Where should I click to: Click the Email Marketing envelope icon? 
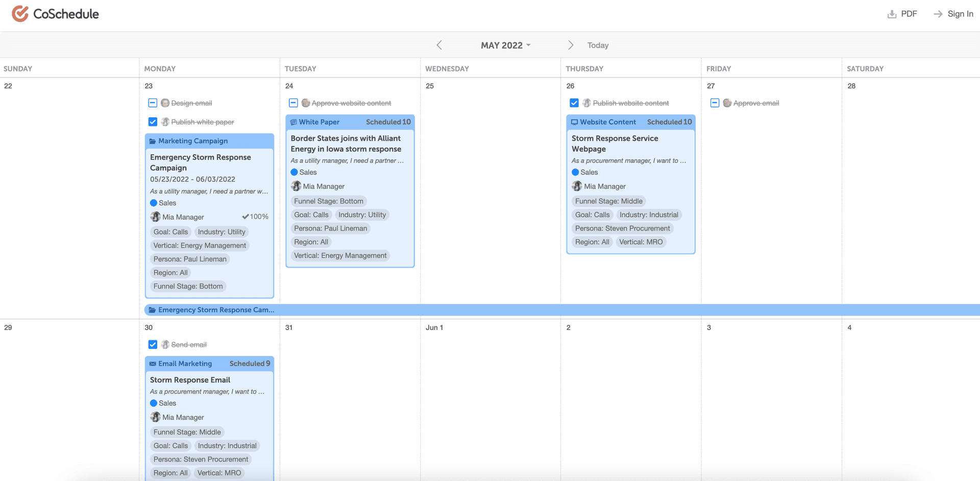pyautogui.click(x=152, y=363)
